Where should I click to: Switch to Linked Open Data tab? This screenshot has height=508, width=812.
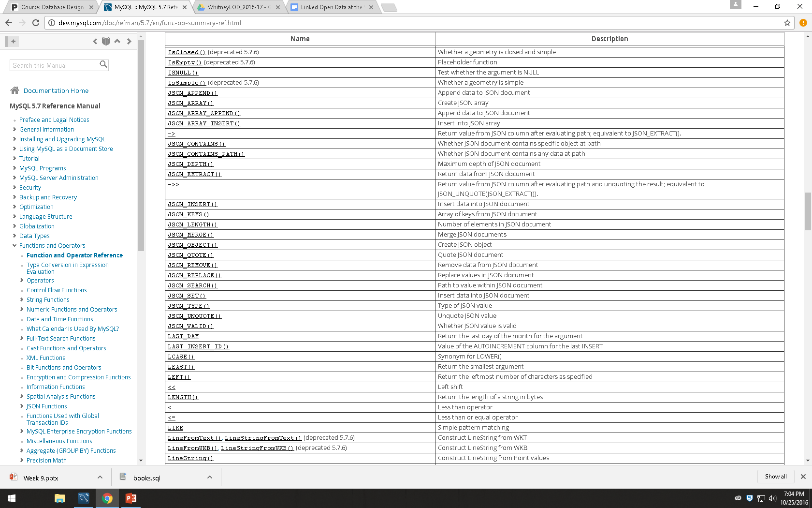pos(332,7)
